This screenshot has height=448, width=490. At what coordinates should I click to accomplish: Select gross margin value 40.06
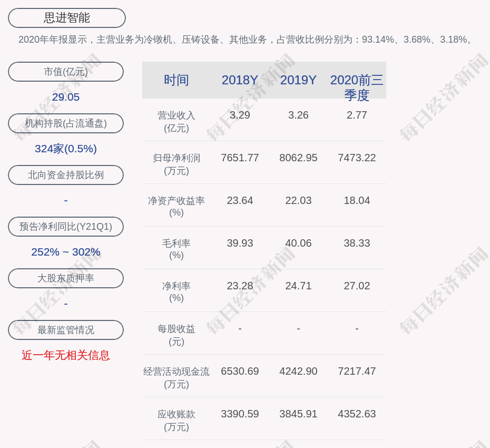pos(298,243)
